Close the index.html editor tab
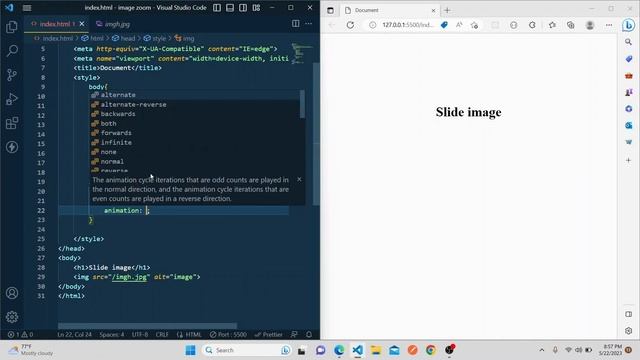 [x=82, y=24]
